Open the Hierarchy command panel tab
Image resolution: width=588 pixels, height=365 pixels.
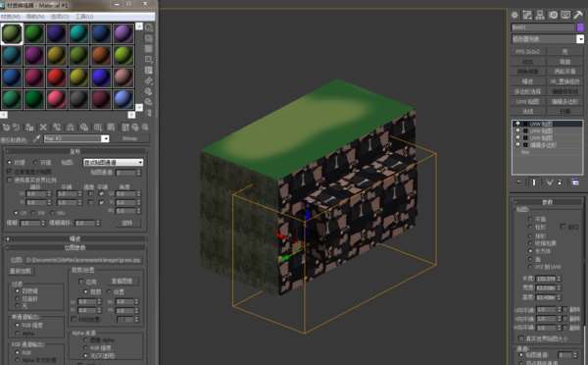pos(540,15)
